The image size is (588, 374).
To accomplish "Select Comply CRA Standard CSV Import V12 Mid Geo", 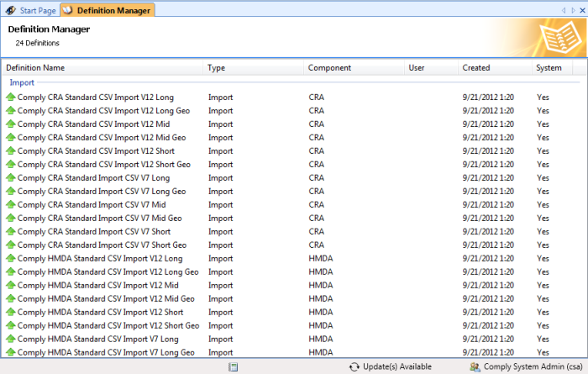I will coord(102,137).
